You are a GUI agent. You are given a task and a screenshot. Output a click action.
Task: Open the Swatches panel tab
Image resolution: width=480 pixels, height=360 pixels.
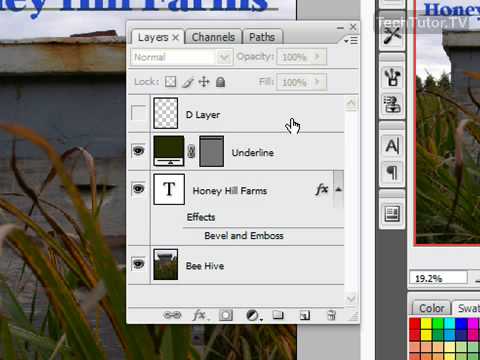468,308
